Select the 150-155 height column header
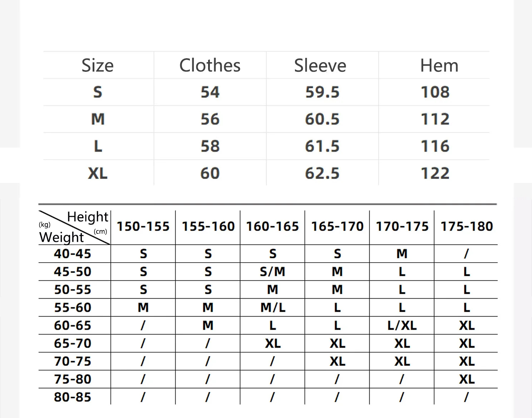Screen dimensions: 532x418 point(143,227)
